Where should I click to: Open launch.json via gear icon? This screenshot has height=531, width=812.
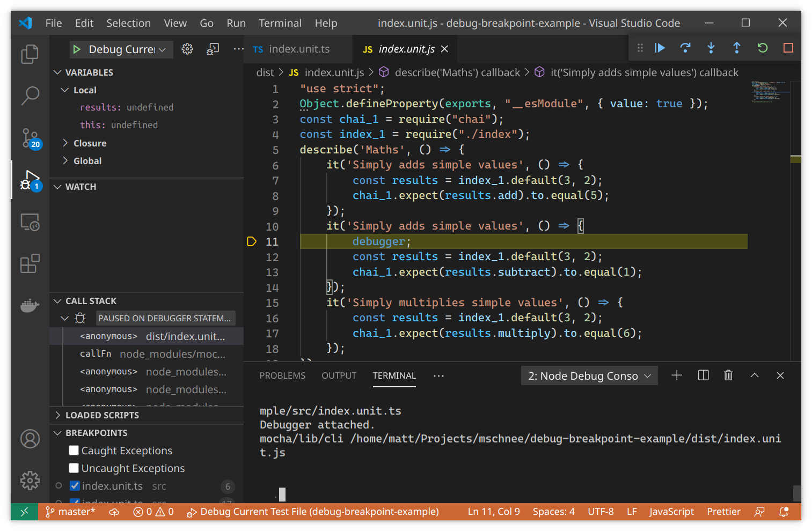pyautogui.click(x=187, y=49)
